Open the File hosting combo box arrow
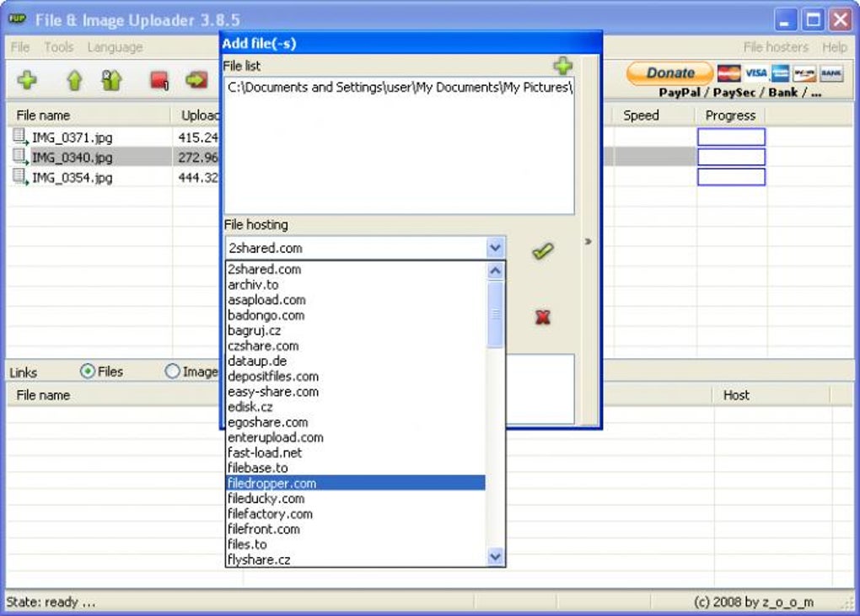 pyautogui.click(x=495, y=248)
